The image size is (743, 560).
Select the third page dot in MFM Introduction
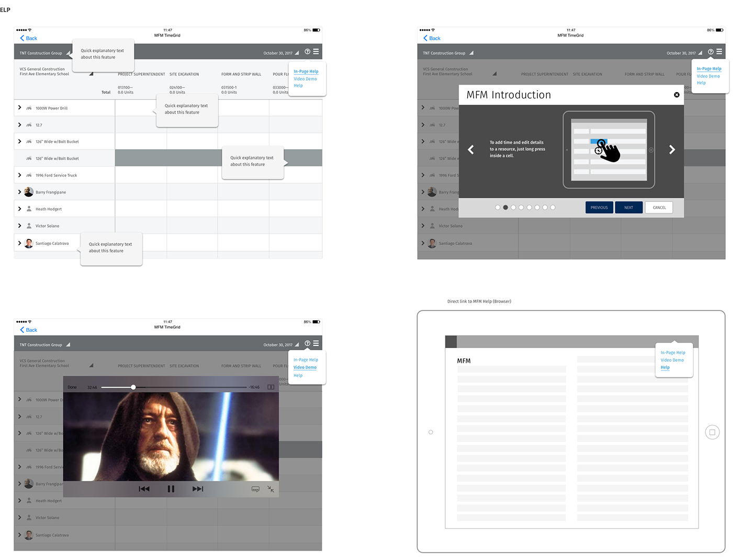click(x=513, y=207)
